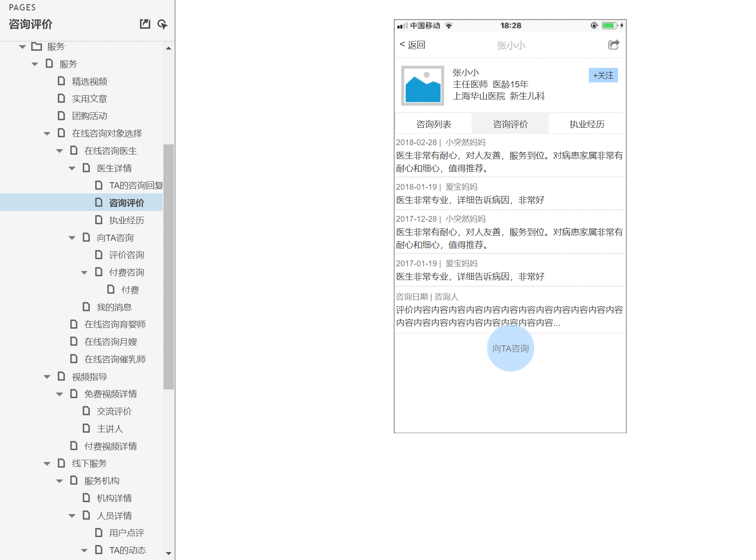Switch to 执业经历 tab in phone mockup

point(587,124)
